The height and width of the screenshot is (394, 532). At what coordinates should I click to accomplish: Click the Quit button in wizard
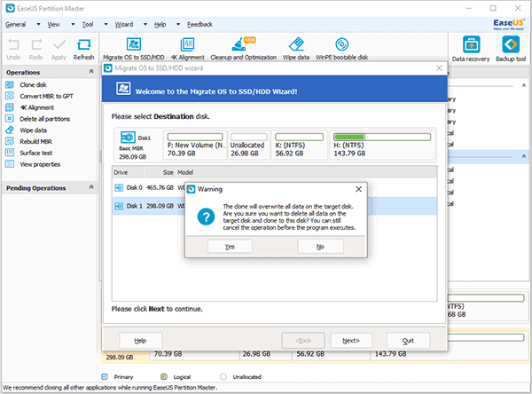tap(408, 340)
